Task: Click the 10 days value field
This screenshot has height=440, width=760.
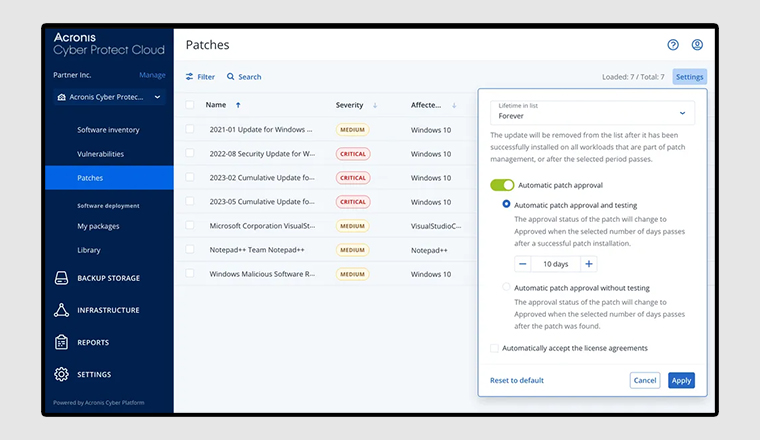Action: [x=555, y=264]
